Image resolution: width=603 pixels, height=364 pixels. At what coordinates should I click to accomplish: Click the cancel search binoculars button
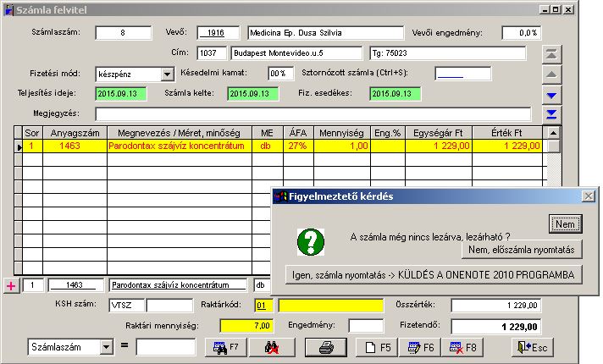[x=272, y=347]
